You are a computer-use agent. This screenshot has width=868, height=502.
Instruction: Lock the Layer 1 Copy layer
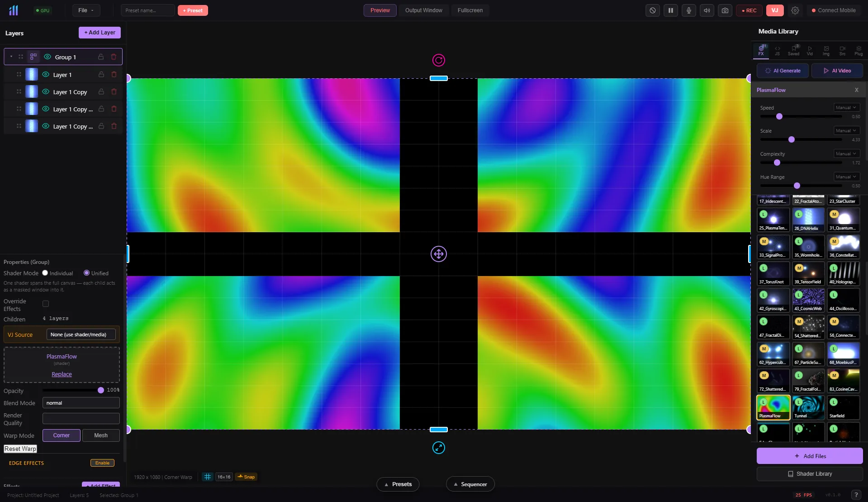coord(101,92)
